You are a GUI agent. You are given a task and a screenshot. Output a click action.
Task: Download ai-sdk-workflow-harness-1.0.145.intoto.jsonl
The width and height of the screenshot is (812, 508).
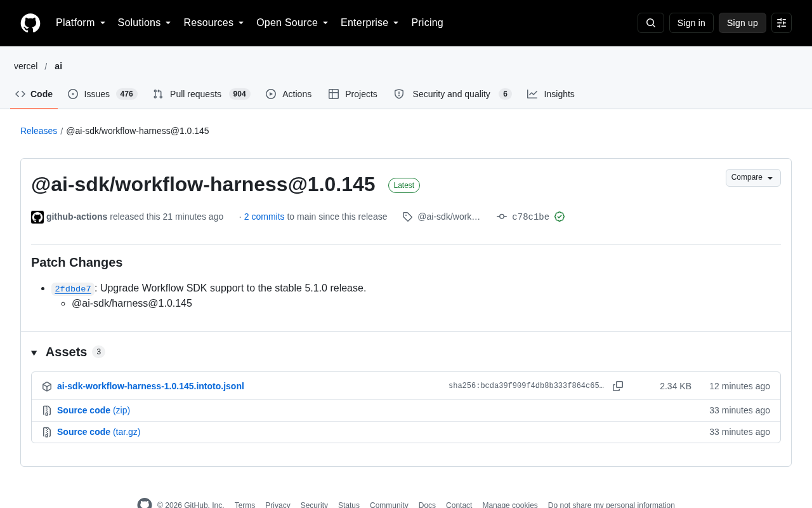pyautogui.click(x=150, y=386)
